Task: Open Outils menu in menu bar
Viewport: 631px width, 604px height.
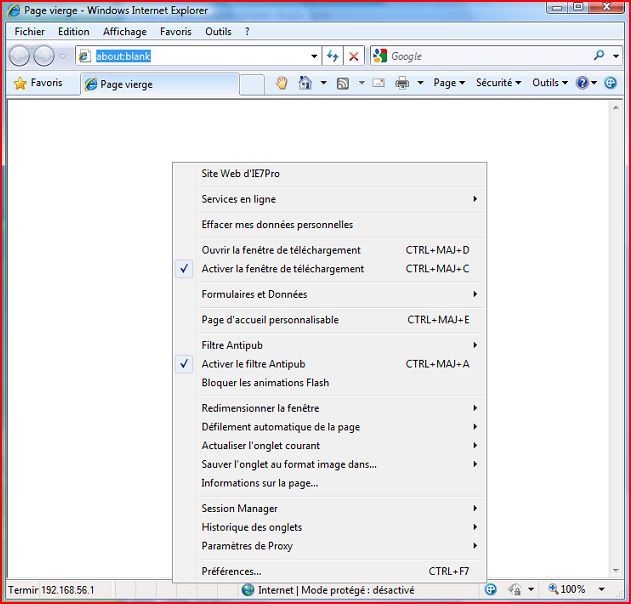Action: coord(218,31)
